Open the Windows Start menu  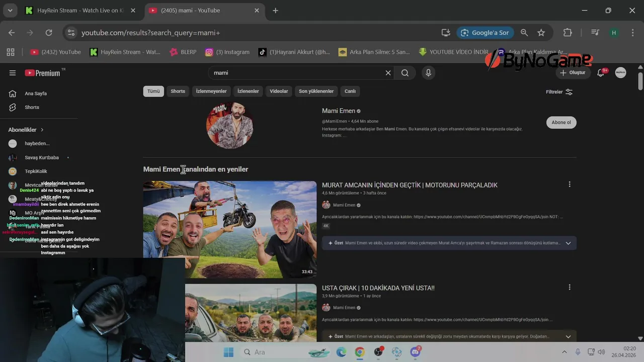228,352
